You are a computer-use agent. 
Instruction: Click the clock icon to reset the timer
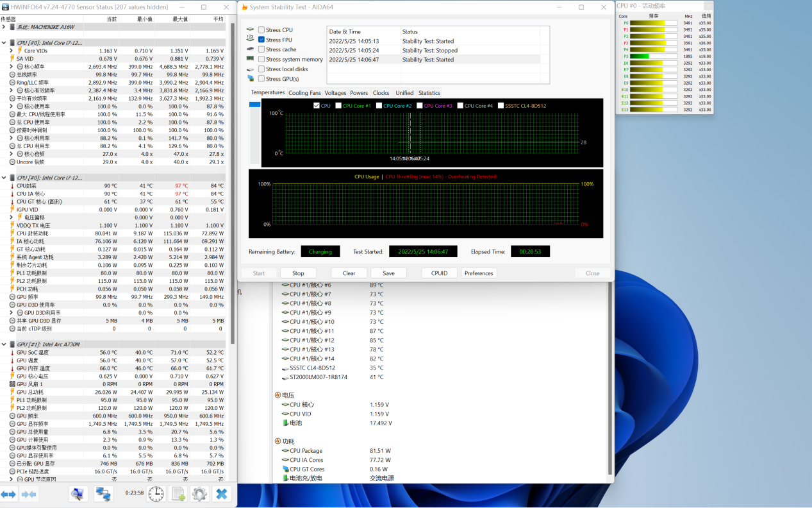pos(156,494)
